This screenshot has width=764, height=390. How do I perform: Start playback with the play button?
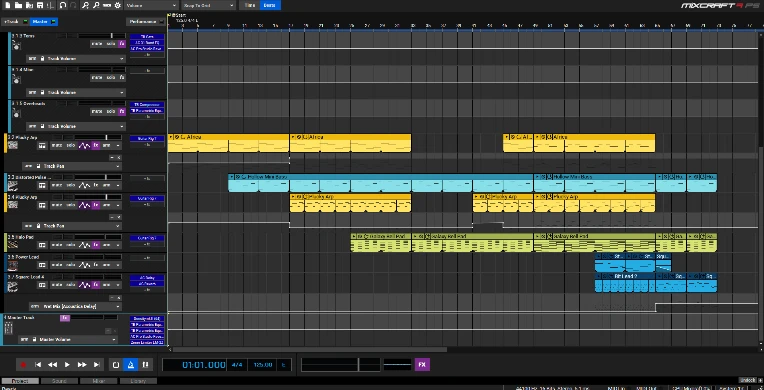tap(67, 365)
